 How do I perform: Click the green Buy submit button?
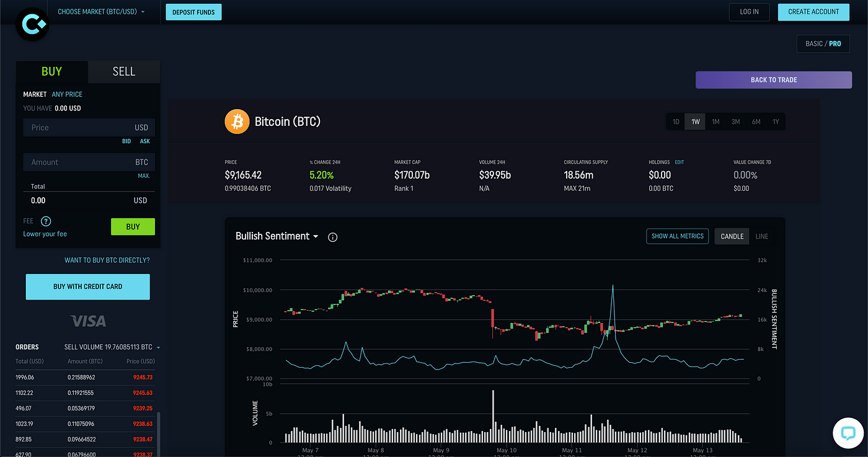pyautogui.click(x=133, y=227)
